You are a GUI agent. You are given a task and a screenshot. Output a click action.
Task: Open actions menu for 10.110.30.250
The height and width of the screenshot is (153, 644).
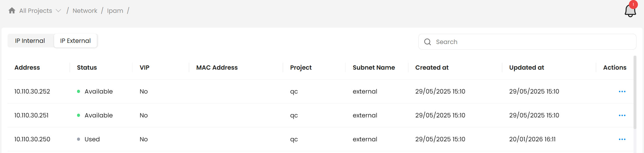click(622, 139)
